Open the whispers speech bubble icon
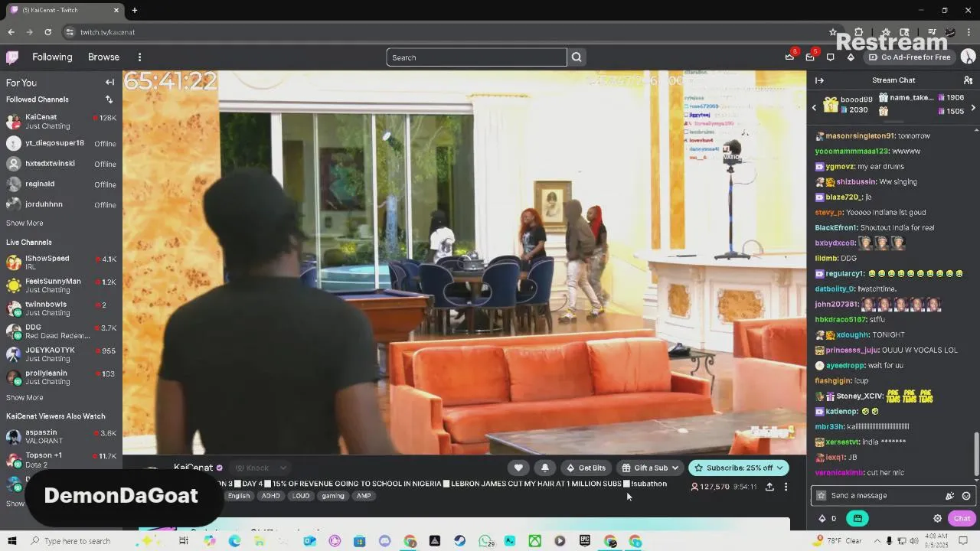This screenshot has width=980, height=551. 830,57
